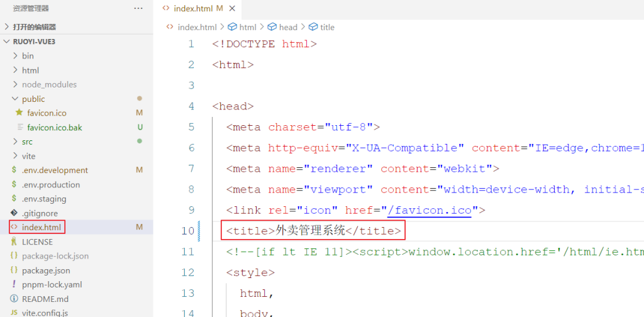This screenshot has height=317, width=644.
Task: Expand the bin folder
Action: [x=28, y=56]
